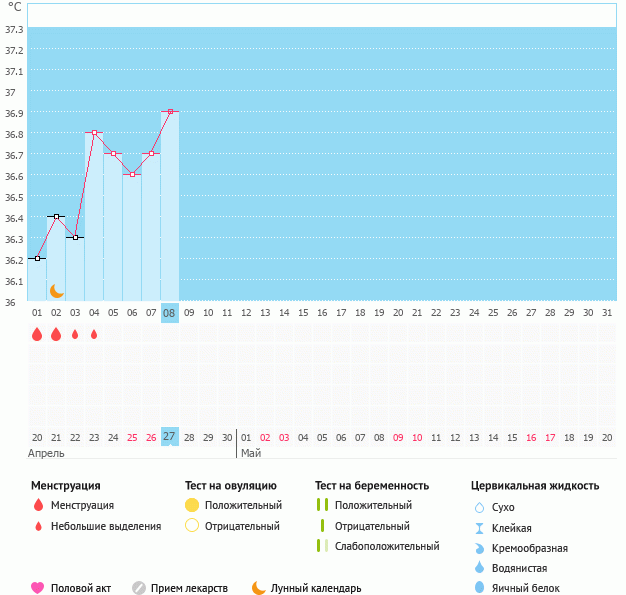Click the positive pregnancy test double-bar icon

click(322, 506)
